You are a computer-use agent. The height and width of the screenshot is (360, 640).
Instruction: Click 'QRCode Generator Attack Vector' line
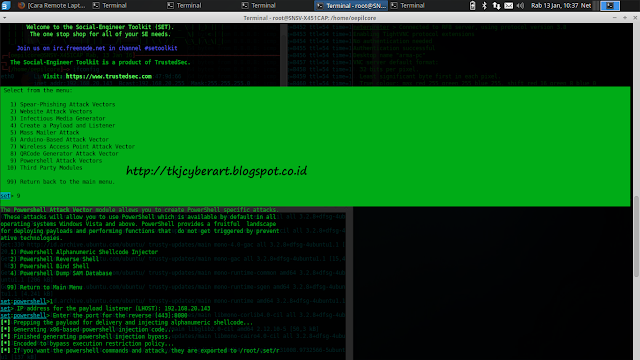coord(64,154)
